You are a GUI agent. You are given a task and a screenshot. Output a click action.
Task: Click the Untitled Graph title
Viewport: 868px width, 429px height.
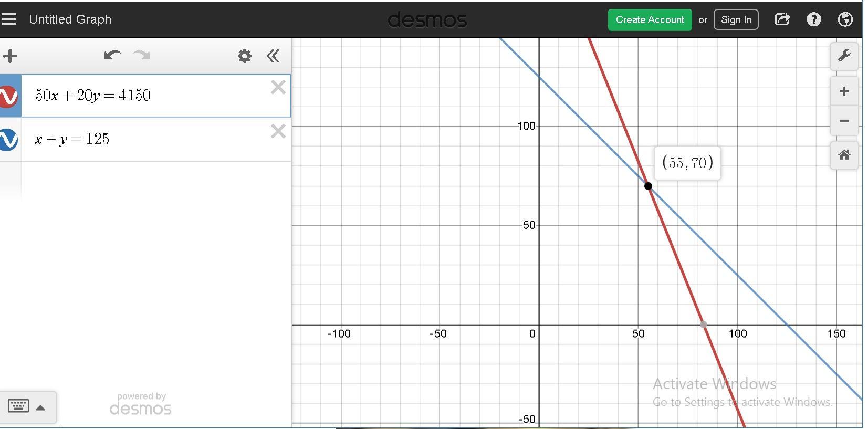point(70,19)
